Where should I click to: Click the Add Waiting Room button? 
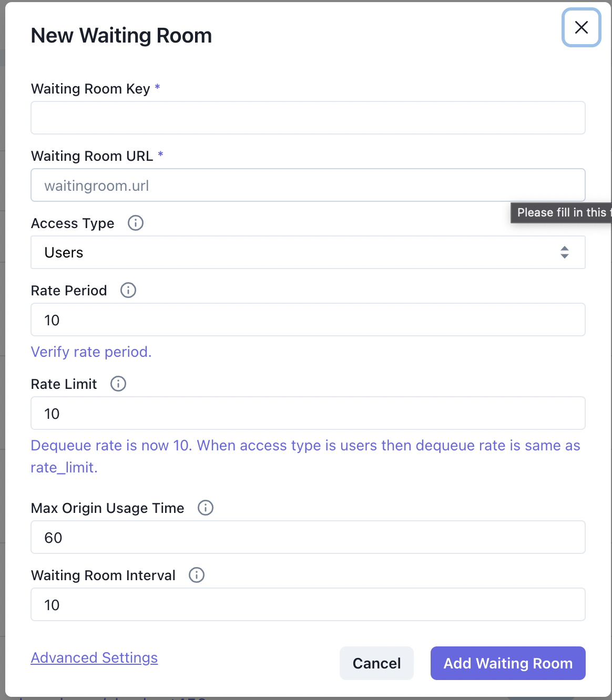(507, 663)
